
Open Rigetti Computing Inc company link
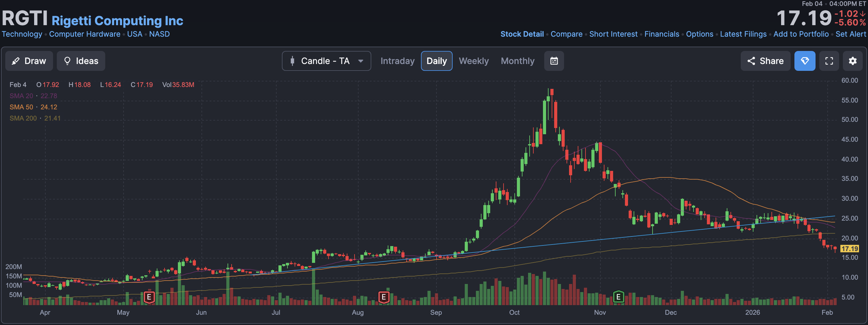[x=117, y=21]
